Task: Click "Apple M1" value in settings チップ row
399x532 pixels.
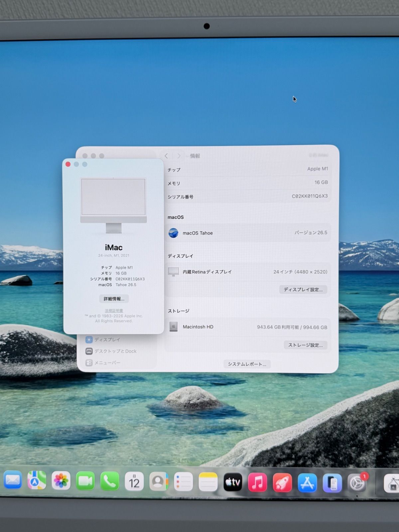Action: point(318,169)
